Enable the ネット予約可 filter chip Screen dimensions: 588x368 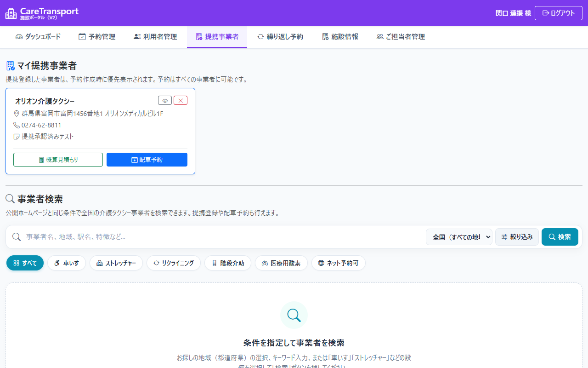338,263
